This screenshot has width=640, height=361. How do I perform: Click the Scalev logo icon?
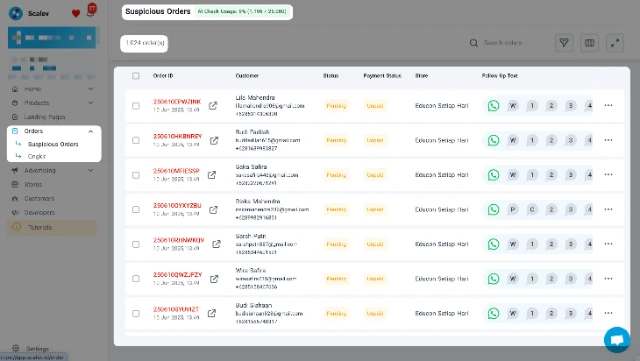16,13
